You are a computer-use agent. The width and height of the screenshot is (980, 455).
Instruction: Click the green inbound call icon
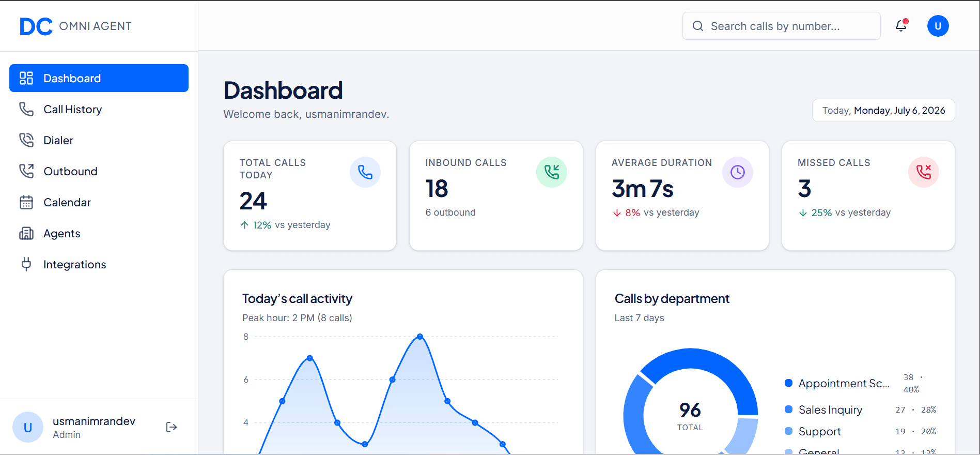coord(552,172)
